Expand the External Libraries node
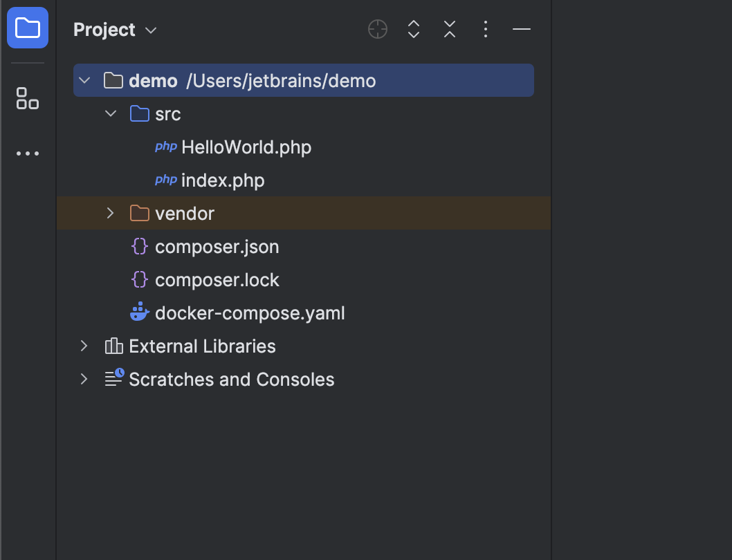732x560 pixels. click(x=84, y=346)
